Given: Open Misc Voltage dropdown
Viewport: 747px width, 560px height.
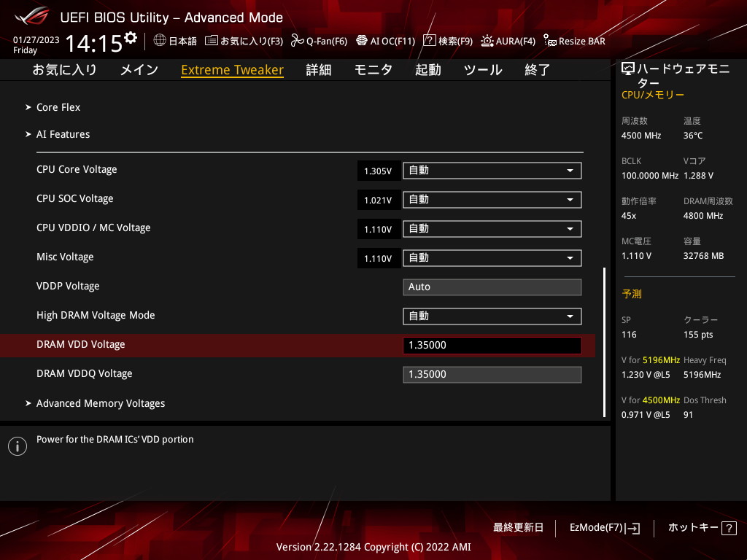Looking at the screenshot, I should 492,257.
